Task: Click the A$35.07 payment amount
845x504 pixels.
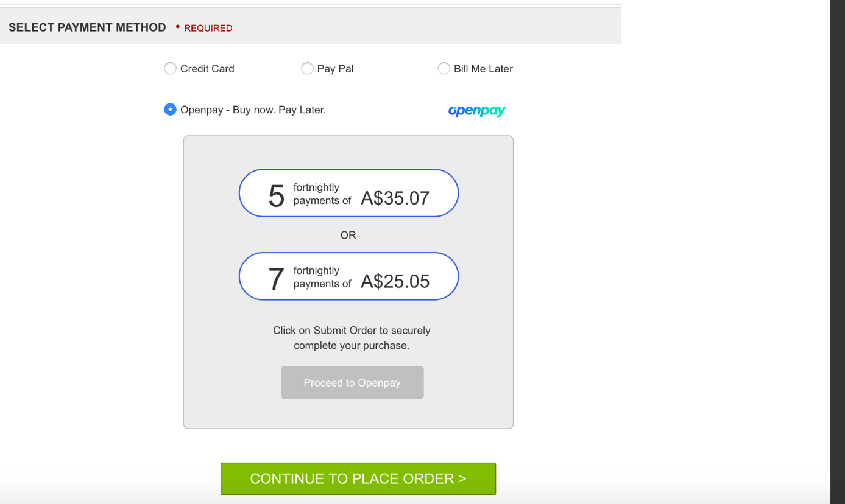Action: point(395,198)
